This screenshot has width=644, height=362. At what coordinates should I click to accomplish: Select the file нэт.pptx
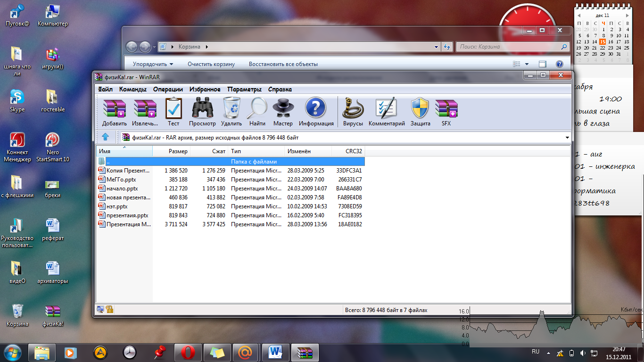click(x=231, y=206)
